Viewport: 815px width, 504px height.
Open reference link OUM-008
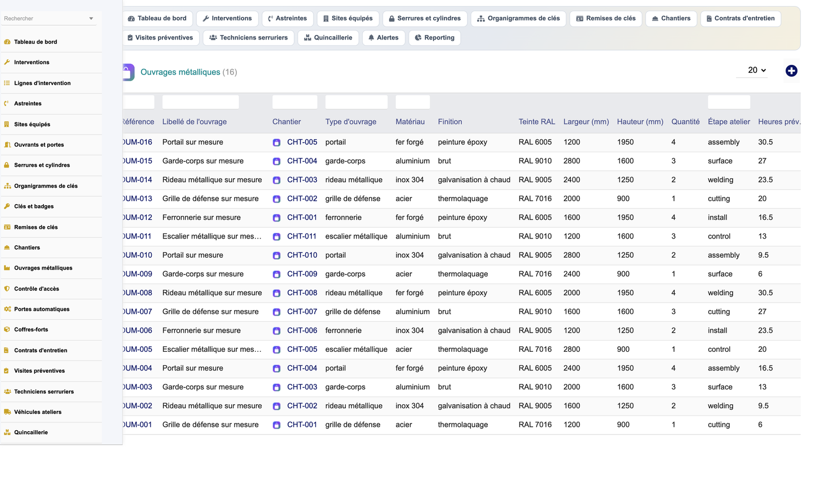tap(138, 293)
